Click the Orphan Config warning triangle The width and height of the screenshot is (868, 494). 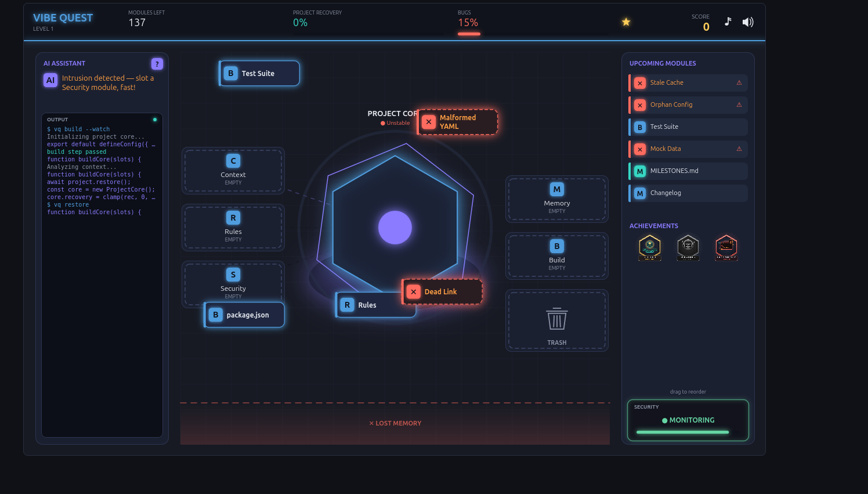point(739,104)
